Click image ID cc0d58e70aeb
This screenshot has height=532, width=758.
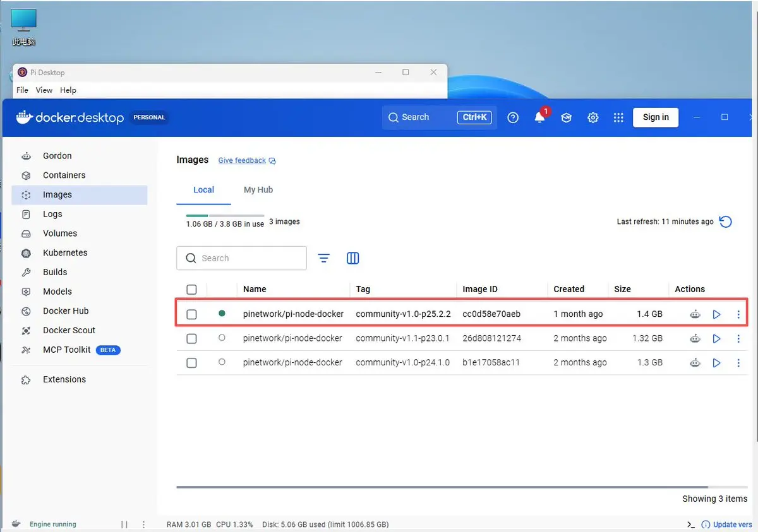(491, 314)
